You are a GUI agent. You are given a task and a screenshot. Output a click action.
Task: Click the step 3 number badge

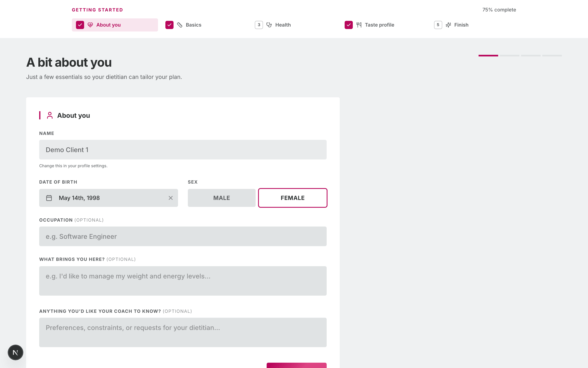coord(259,25)
